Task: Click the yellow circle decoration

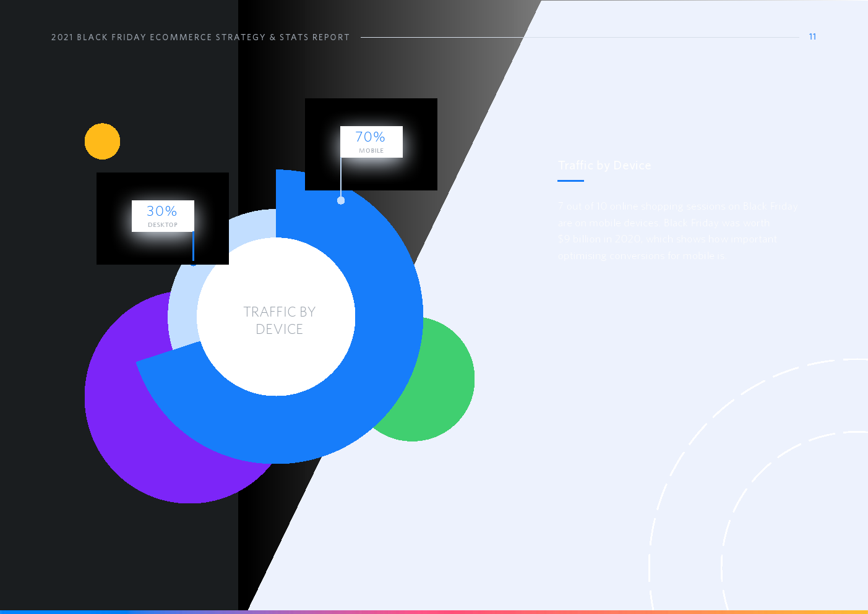Action: (102, 141)
